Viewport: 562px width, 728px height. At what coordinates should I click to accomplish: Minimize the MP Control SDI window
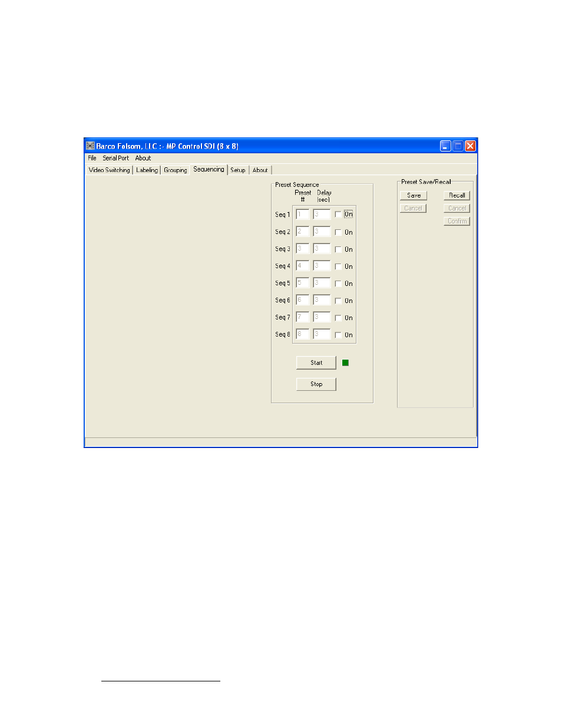click(x=445, y=146)
